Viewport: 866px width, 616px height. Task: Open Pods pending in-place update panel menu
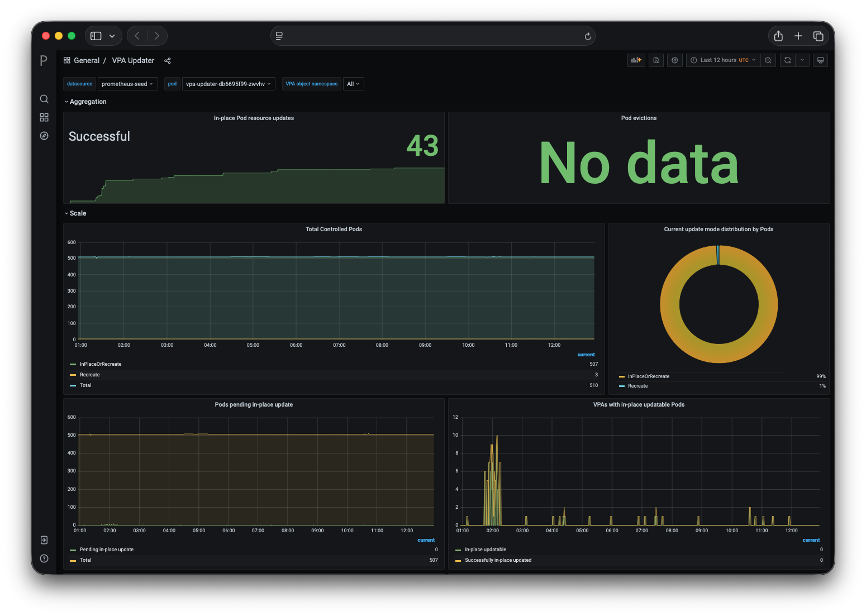click(x=254, y=405)
